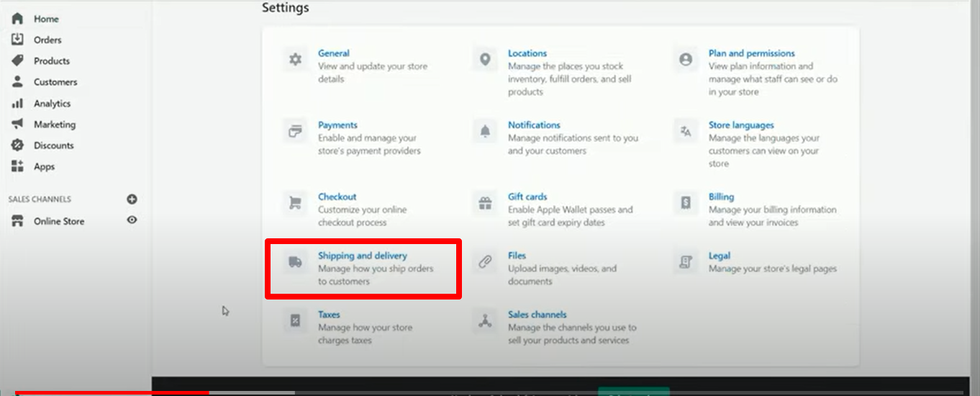Viewport: 980px width, 396px height.
Task: Click the Plan and permissions user icon
Action: tap(686, 60)
